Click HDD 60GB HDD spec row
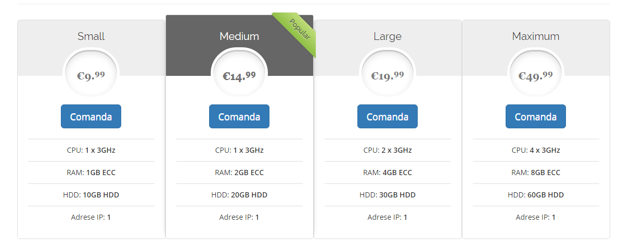The width and height of the screenshot is (644, 252). tap(536, 195)
